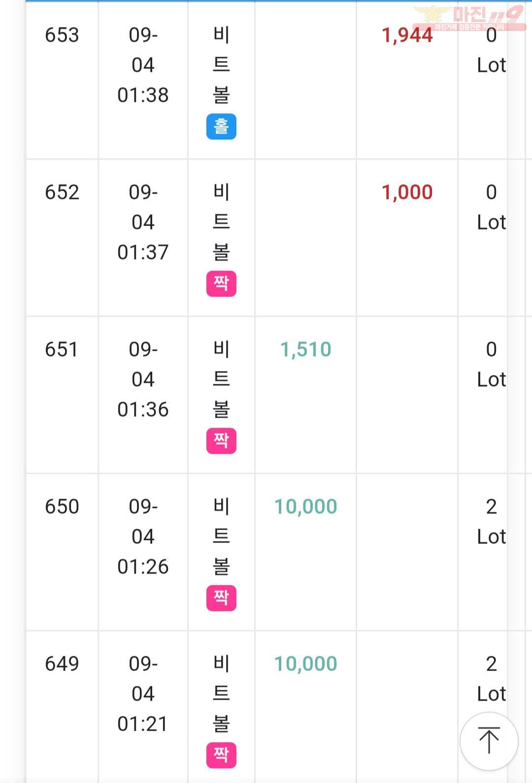
Task: Click the pink 짝 badge in row 649
Action: (221, 755)
